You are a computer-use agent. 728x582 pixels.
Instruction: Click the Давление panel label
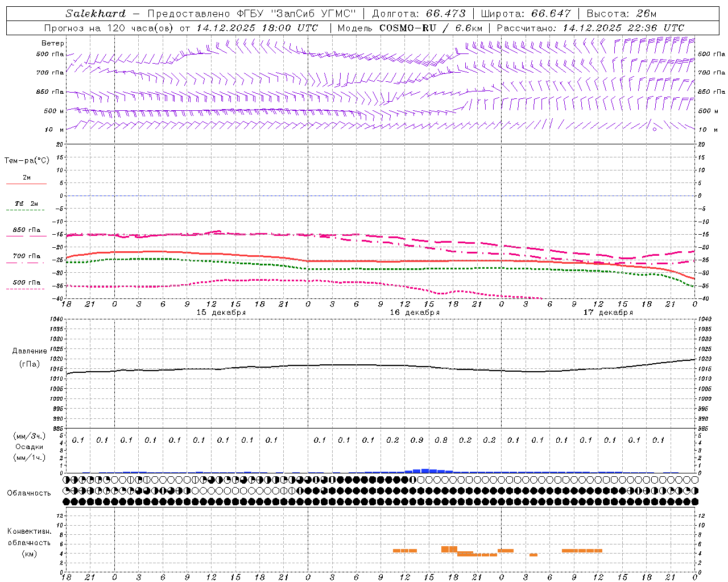pyautogui.click(x=30, y=351)
